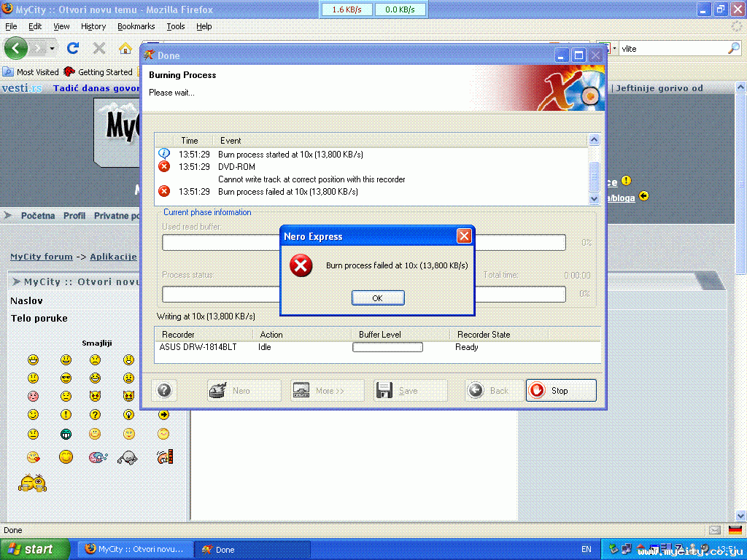Click the Firefox home icon
This screenshot has height=560, width=747.
pyautogui.click(x=125, y=48)
